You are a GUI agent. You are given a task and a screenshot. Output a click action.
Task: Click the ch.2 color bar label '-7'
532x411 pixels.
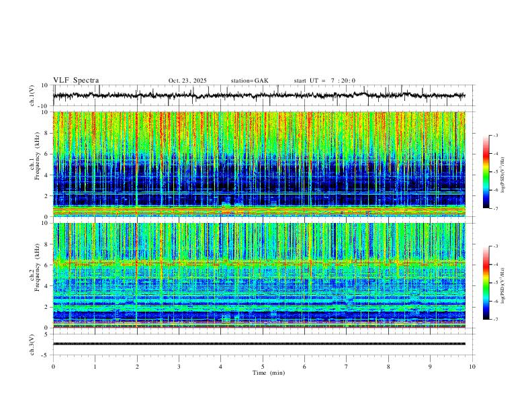[495, 319]
